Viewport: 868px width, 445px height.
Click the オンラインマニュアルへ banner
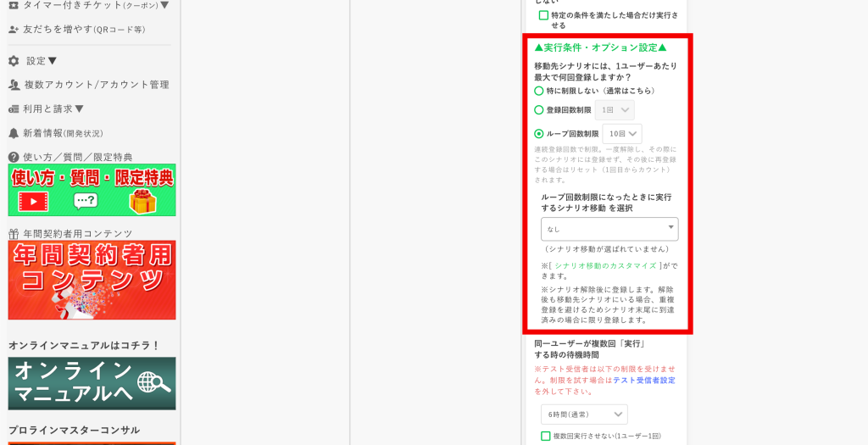(x=92, y=383)
